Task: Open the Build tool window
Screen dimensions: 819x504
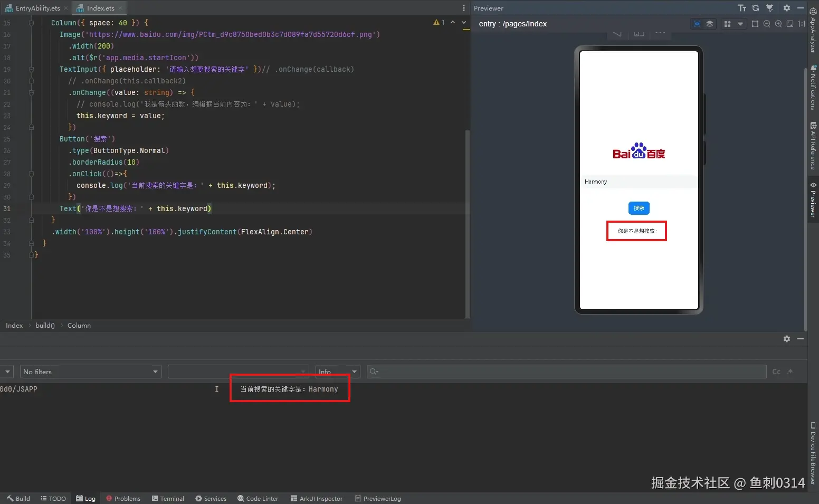Action: pos(18,499)
